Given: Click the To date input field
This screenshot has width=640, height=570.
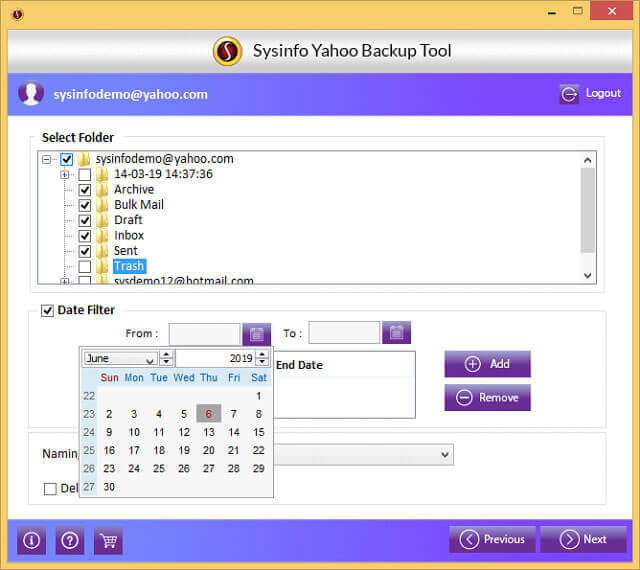Looking at the screenshot, I should 344,333.
